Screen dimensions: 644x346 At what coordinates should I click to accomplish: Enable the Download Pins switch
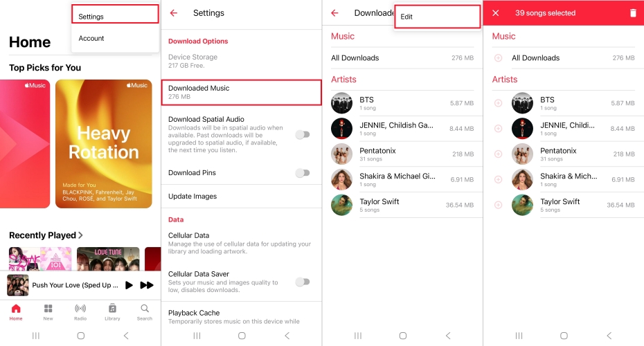click(303, 173)
